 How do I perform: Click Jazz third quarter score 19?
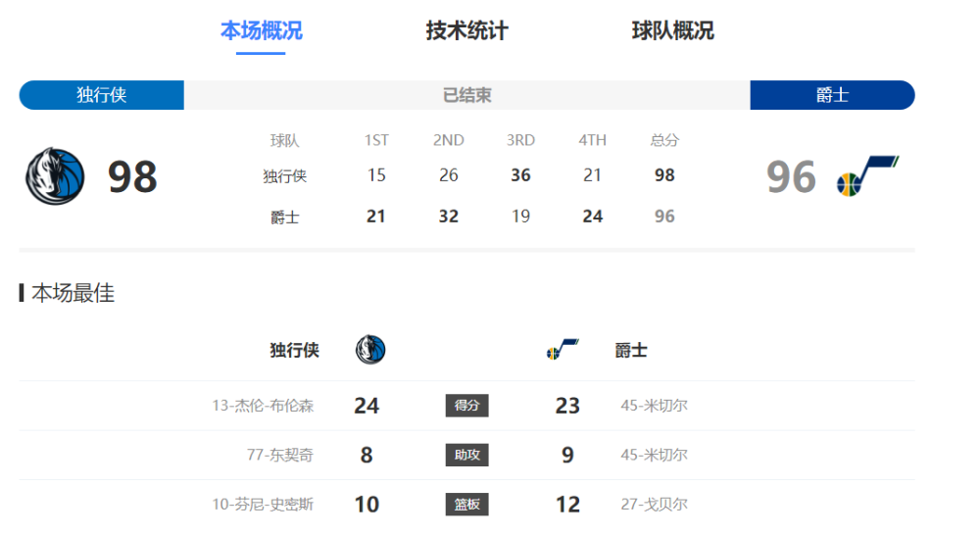[x=520, y=217]
